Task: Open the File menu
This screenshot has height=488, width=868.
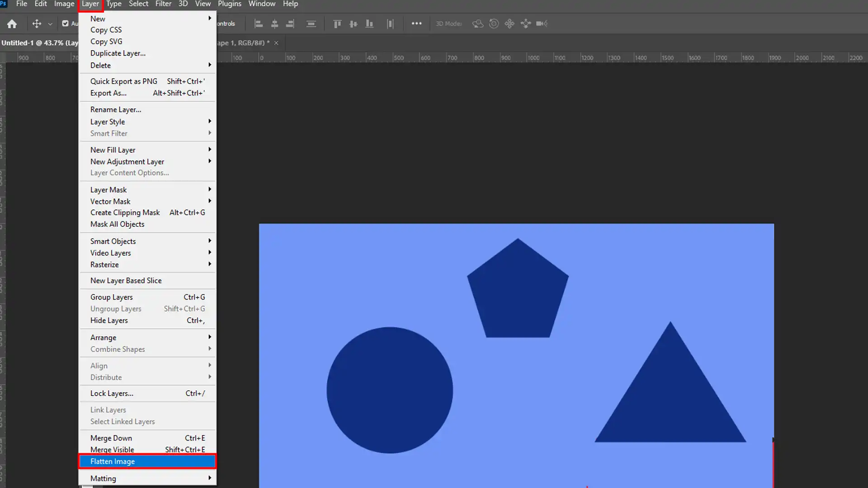Action: [x=22, y=4]
